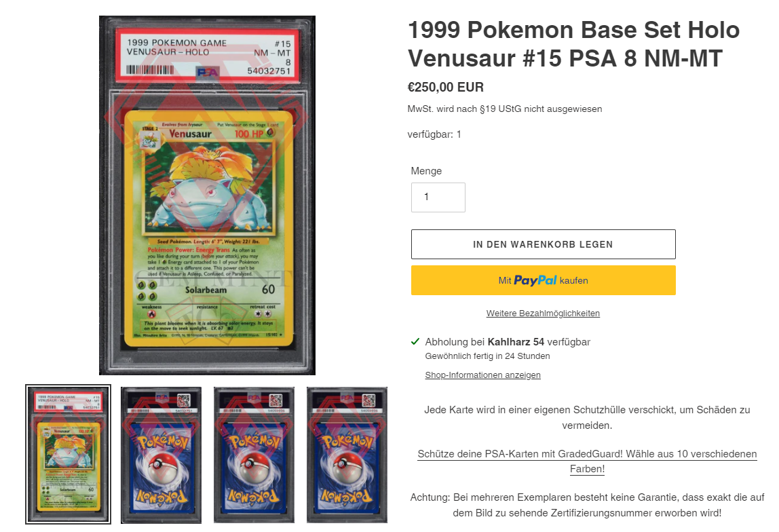Select the first thumbnail showing card front
The width and height of the screenshot is (779, 532).
[68, 454]
